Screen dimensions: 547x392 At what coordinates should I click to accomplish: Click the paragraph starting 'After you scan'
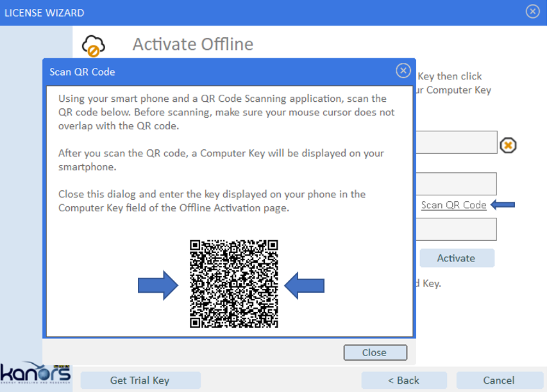coord(221,160)
